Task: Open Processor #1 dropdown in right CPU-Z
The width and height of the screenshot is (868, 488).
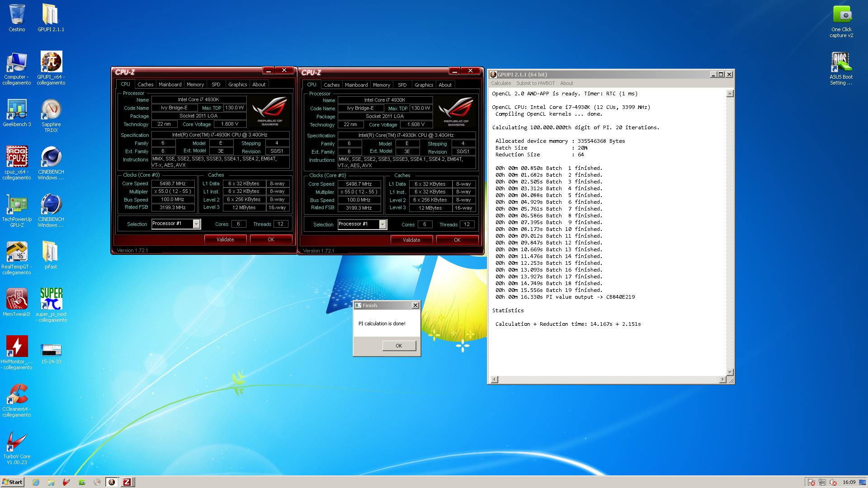Action: [x=382, y=225]
